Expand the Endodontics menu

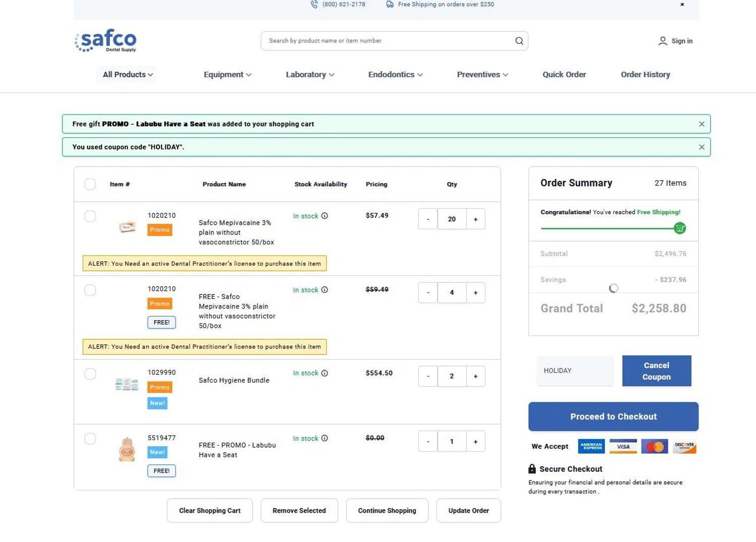point(395,75)
